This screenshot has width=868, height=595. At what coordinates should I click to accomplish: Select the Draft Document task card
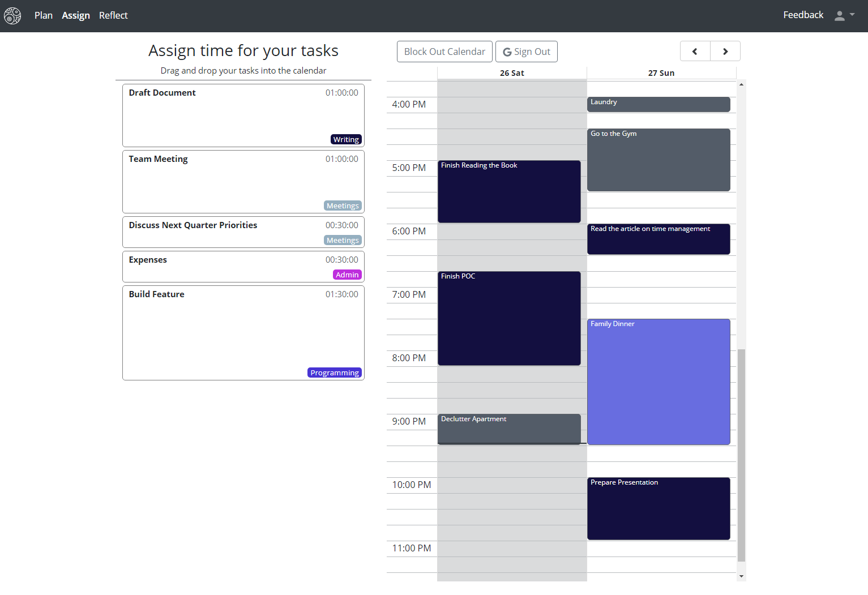tap(243, 115)
